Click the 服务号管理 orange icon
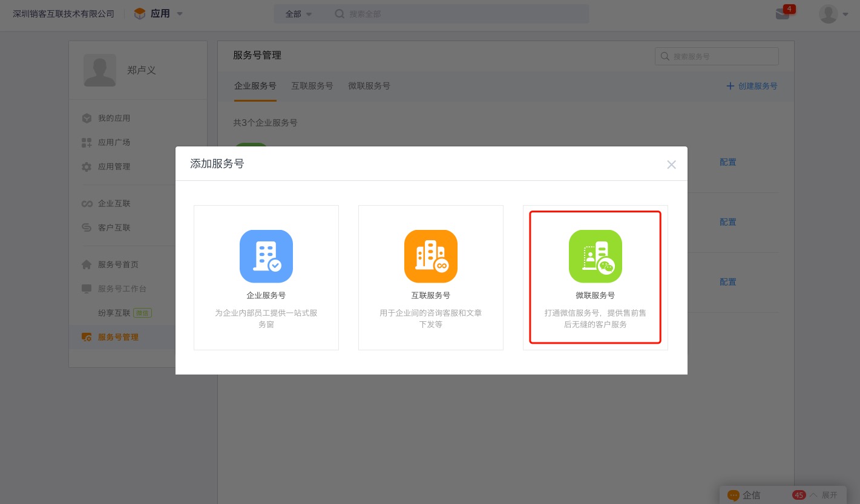 point(87,337)
